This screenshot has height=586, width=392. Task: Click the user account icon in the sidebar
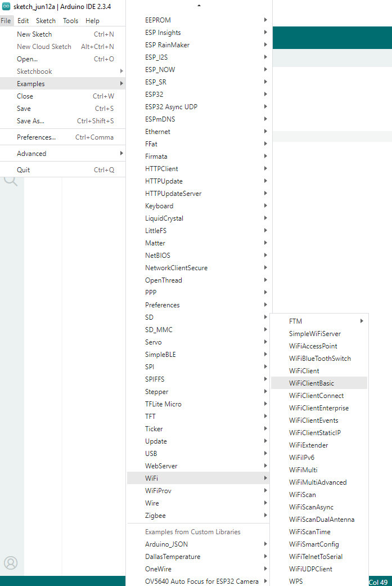point(11,562)
